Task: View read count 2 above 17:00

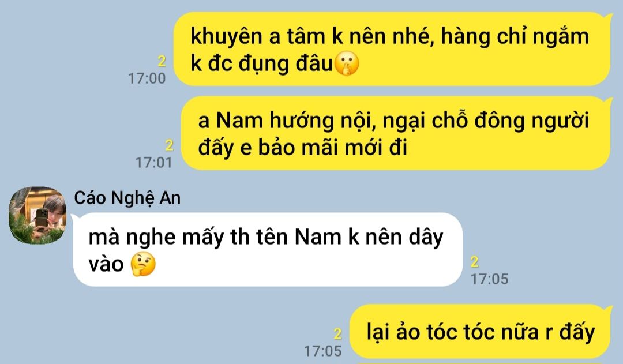Action: (162, 61)
